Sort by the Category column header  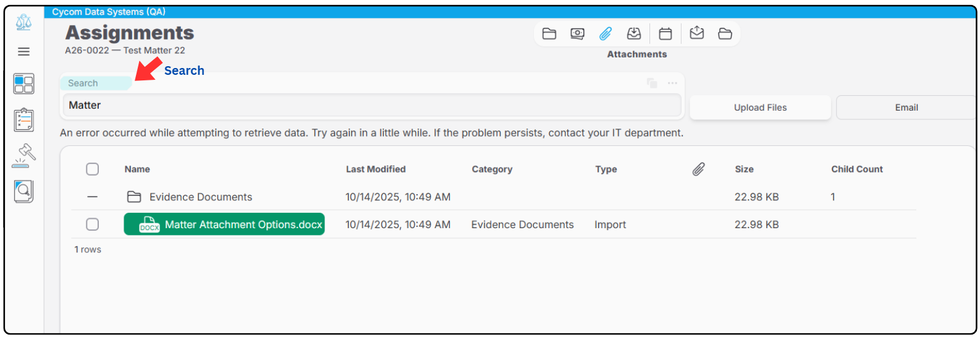[492, 169]
